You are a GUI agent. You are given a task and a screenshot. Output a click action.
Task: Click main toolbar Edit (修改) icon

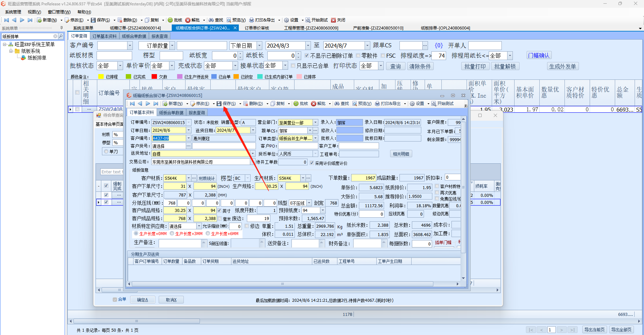click(67, 20)
